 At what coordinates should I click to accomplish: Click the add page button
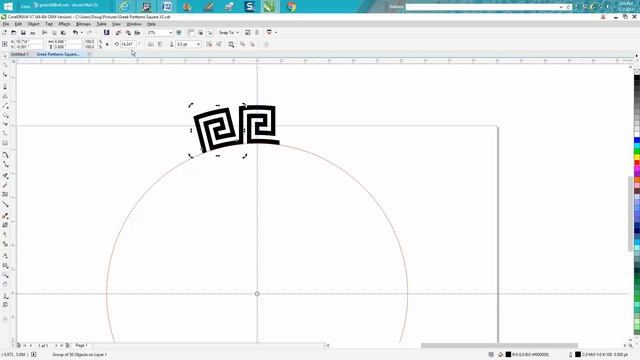click(x=67, y=346)
